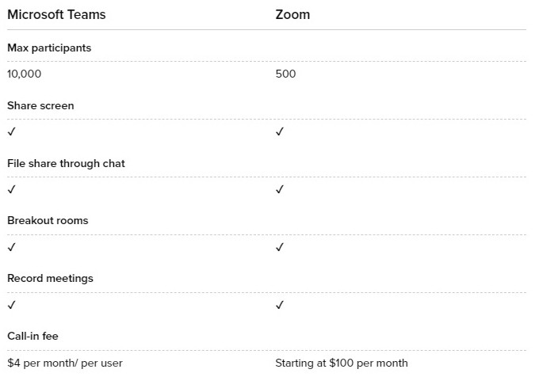The image size is (539, 392).
Task: Click Zoom checkmark under Share screen
Action: click(x=280, y=131)
